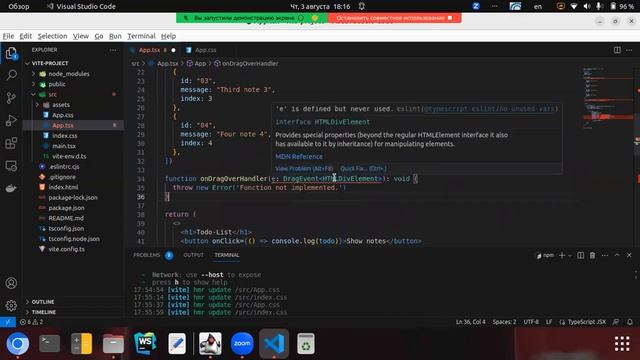Click Spaces: 2 indentation setting
The height and width of the screenshot is (360, 640).
[x=504, y=322]
